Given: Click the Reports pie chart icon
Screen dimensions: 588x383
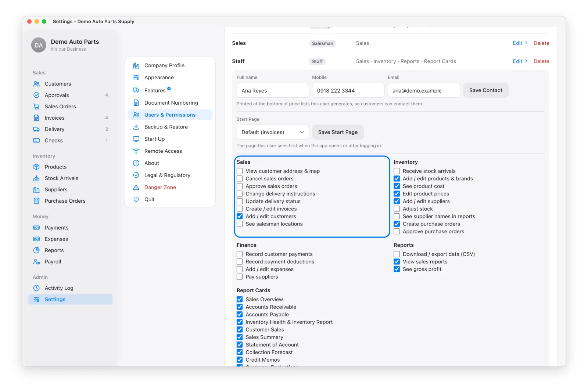Looking at the screenshot, I should coord(36,250).
